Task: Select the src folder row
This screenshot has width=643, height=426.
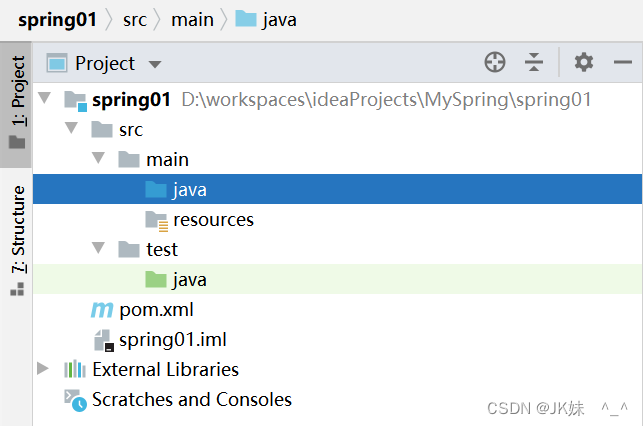Action: click(x=337, y=130)
